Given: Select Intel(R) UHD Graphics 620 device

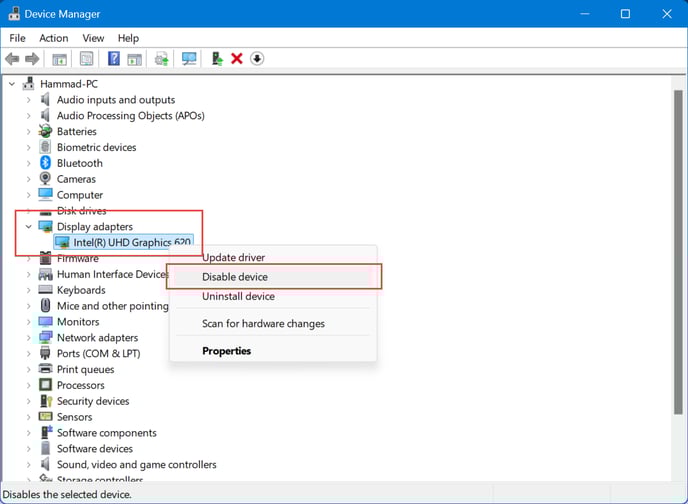Looking at the screenshot, I should (131, 242).
